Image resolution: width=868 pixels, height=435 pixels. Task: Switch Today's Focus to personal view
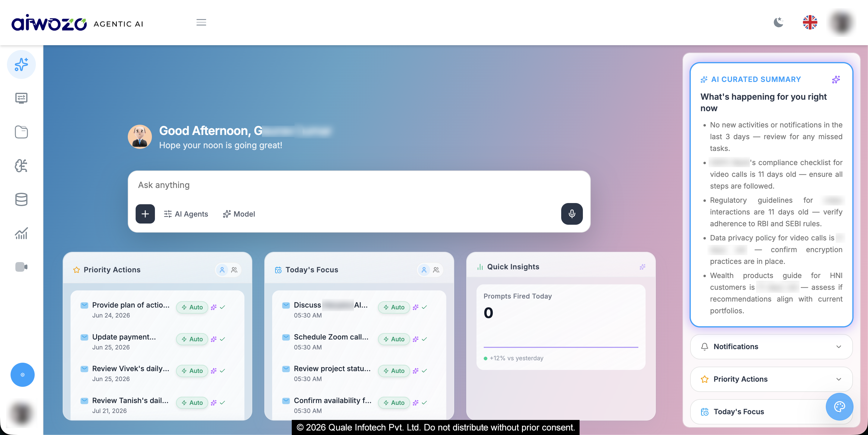[424, 270]
